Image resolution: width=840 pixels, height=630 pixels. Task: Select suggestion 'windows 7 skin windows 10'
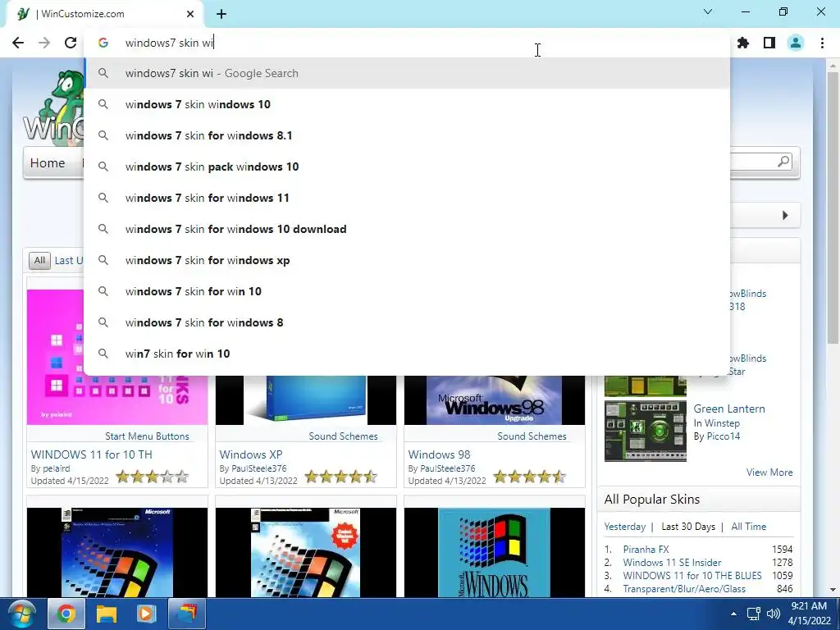click(x=407, y=104)
